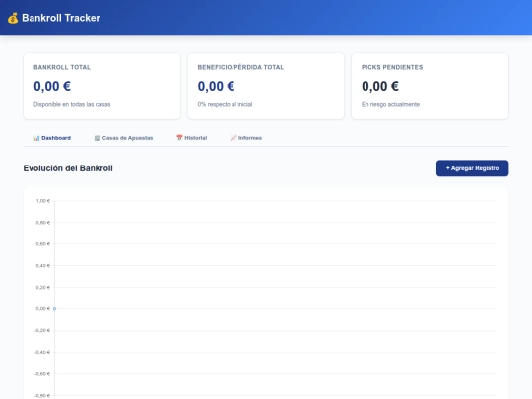532x399 pixels.
Task: Click the -0,20 € axis label
Action: [x=42, y=330]
